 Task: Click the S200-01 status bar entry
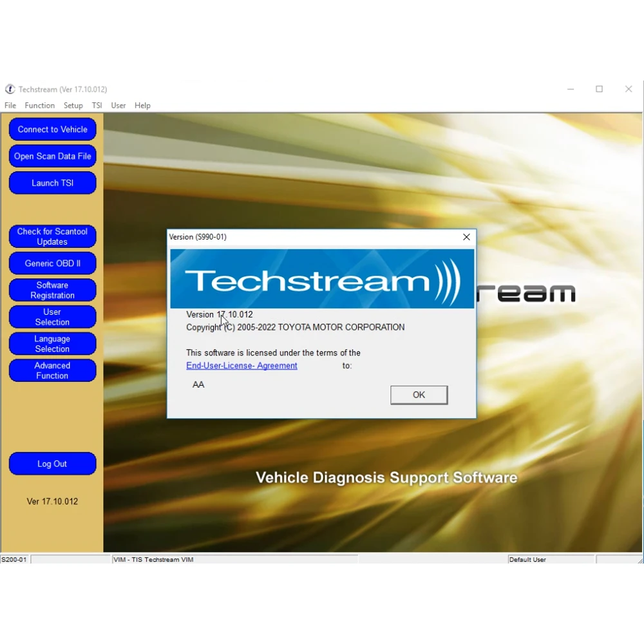coord(14,560)
